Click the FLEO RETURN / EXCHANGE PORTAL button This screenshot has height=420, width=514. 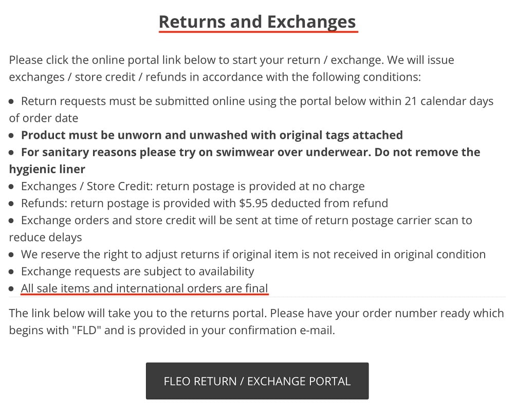pos(257,381)
